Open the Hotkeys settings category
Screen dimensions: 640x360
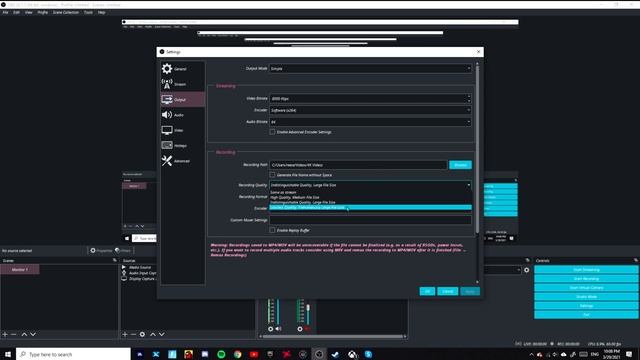182,146
